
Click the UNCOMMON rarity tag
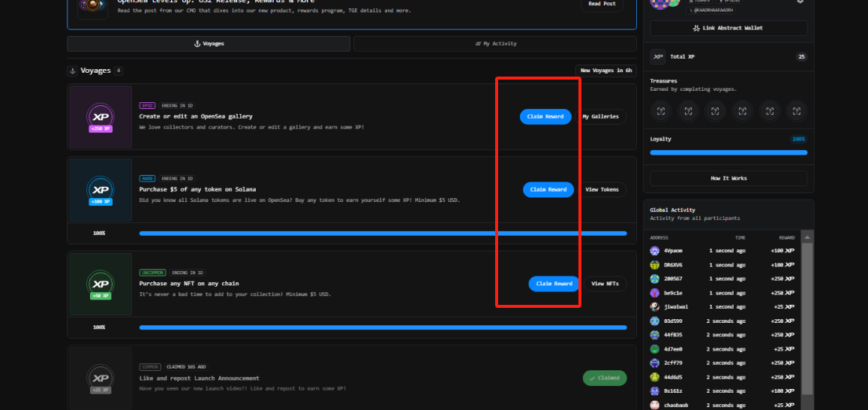tap(153, 273)
